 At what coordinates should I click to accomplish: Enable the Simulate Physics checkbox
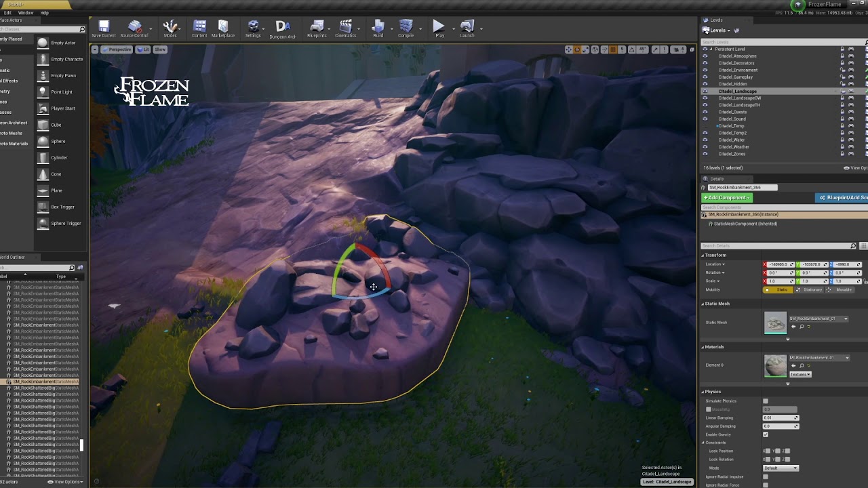click(766, 401)
